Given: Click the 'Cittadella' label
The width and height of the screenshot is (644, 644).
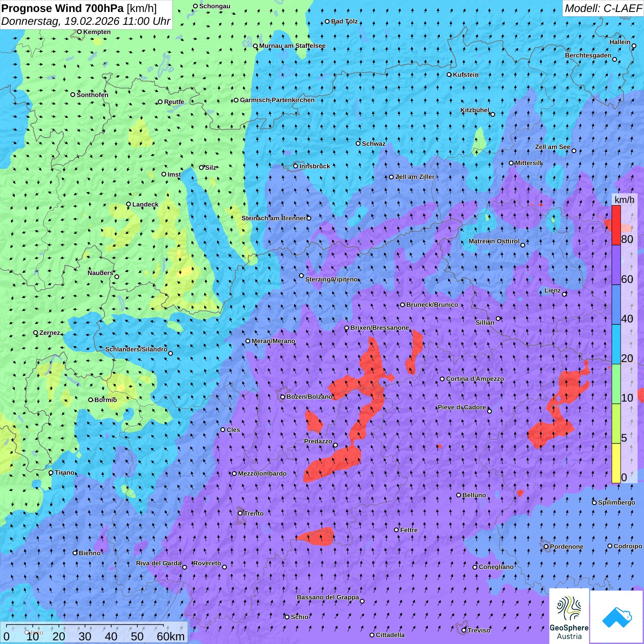Looking at the screenshot, I should (x=390, y=635).
